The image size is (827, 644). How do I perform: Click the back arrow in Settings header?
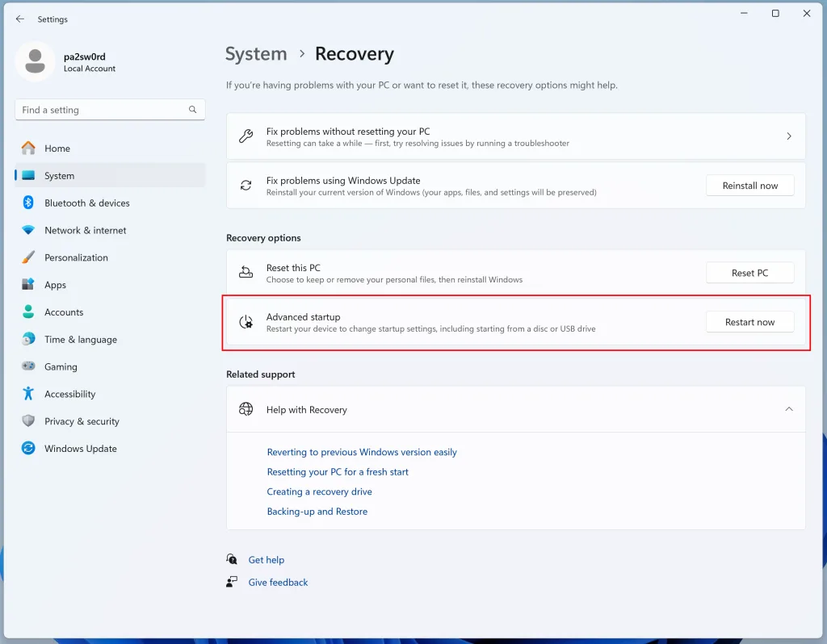point(20,19)
